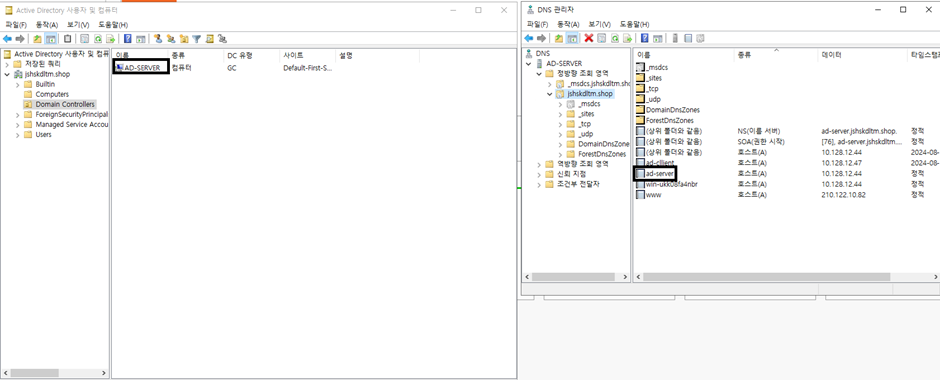Toggle console tree pane in Active Directory toolbar
This screenshot has height=380, width=940.
tap(51, 39)
